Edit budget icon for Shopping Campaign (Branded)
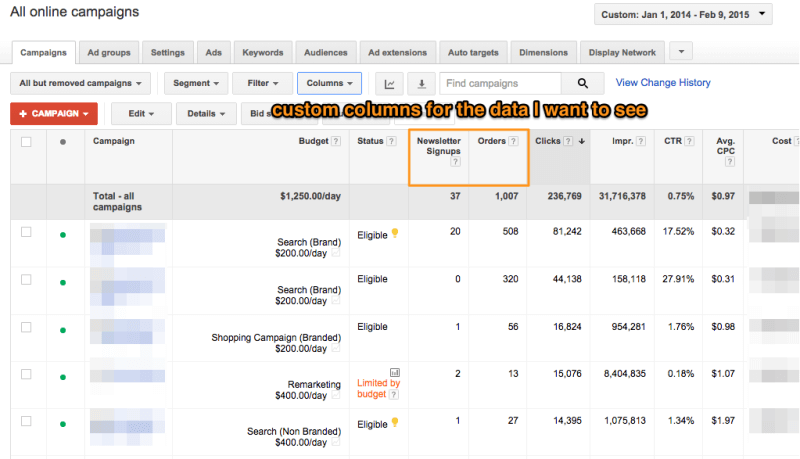This screenshot has width=800, height=459. 336,348
